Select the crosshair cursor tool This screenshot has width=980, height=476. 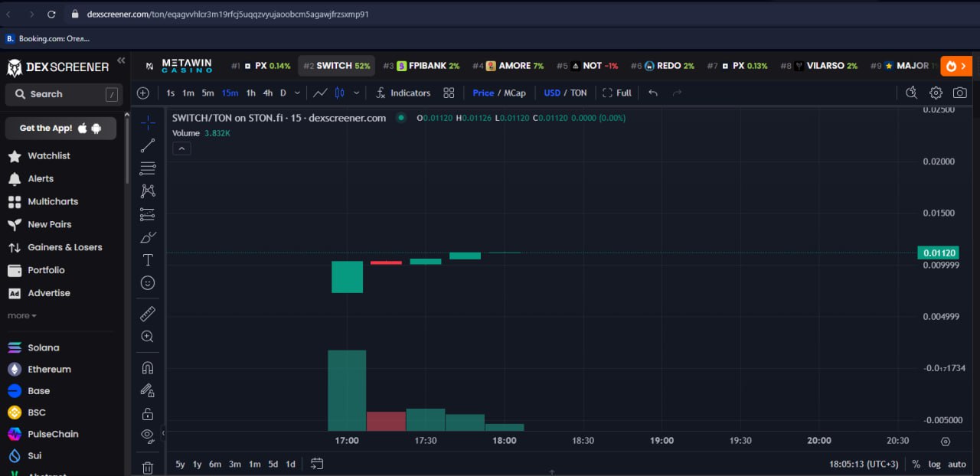coord(148,122)
